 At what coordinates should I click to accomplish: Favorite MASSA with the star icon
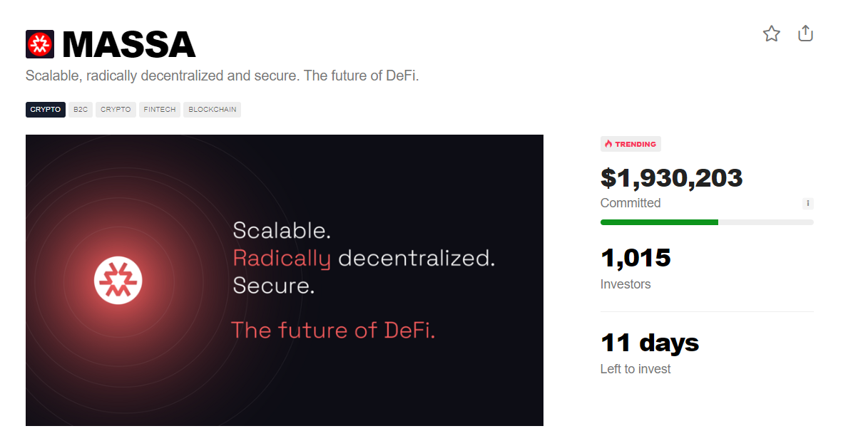point(771,33)
